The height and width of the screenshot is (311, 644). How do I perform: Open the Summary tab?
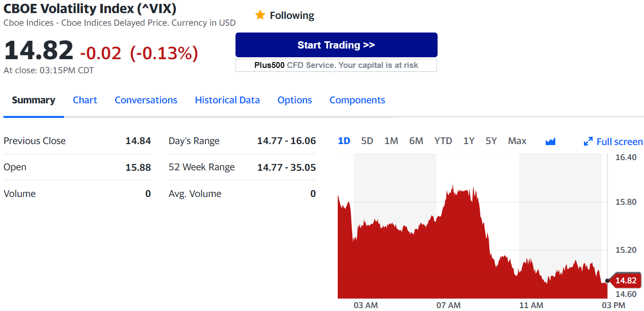tap(33, 100)
